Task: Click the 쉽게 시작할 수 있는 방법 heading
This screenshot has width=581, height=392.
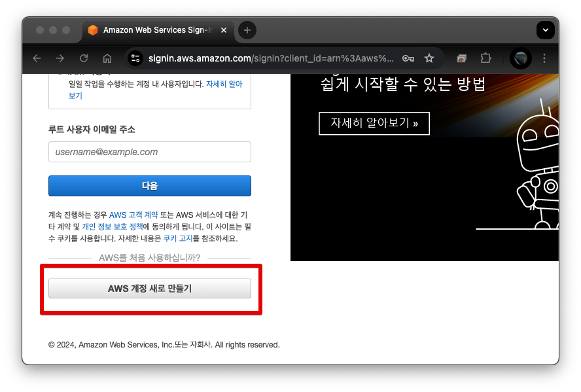Action: click(403, 84)
